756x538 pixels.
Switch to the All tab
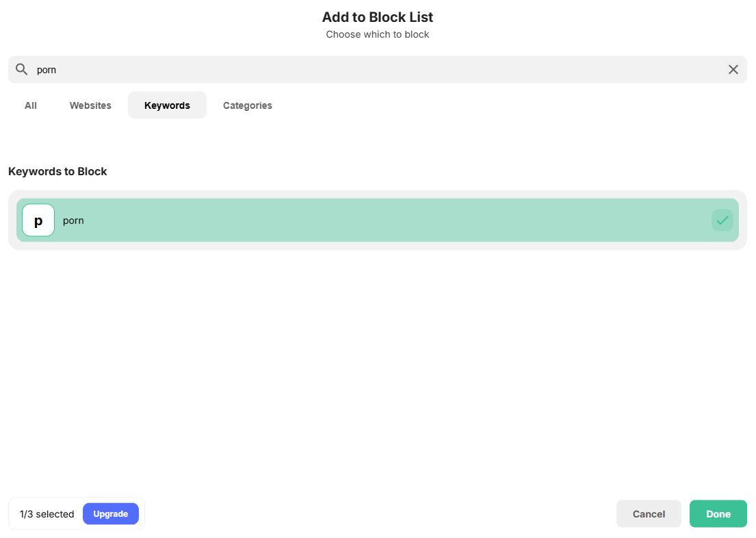point(30,105)
